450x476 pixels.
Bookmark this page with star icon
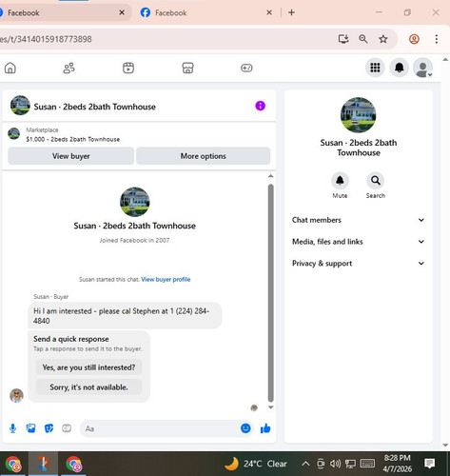(383, 39)
